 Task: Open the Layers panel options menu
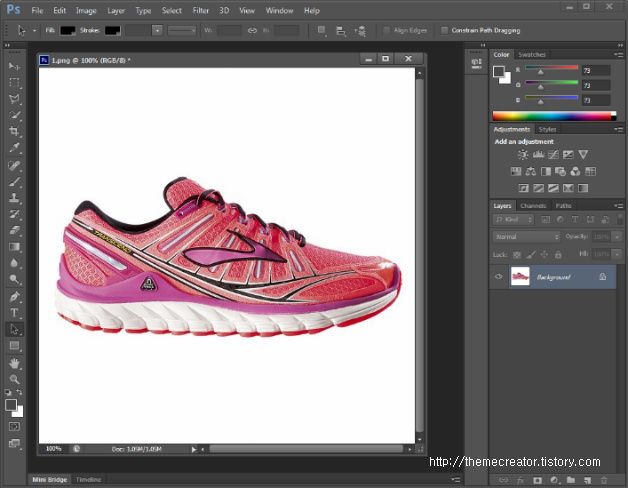pyautogui.click(x=618, y=206)
